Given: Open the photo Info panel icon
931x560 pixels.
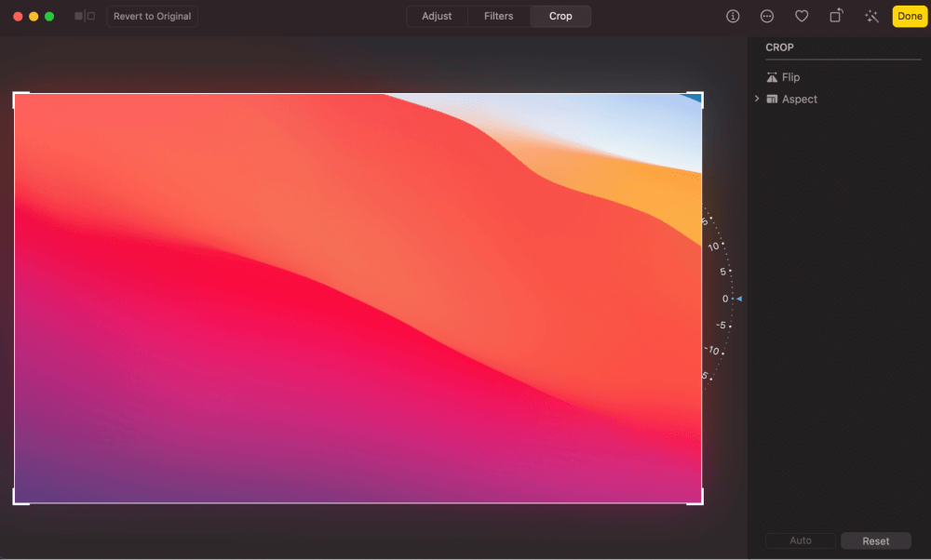Looking at the screenshot, I should click(x=733, y=16).
